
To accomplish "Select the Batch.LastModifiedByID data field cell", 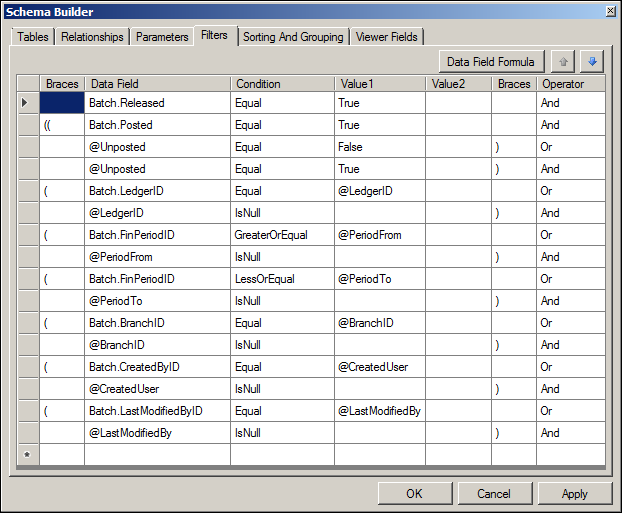I will click(157, 411).
